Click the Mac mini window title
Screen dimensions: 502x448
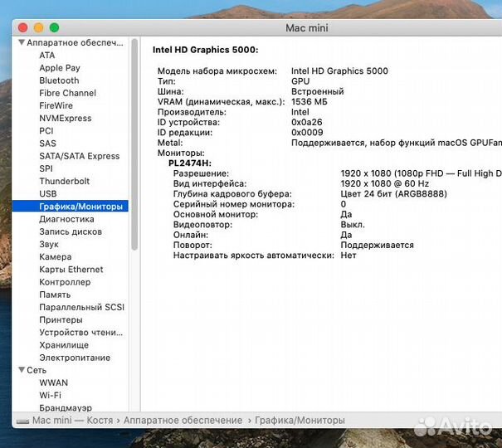(307, 28)
